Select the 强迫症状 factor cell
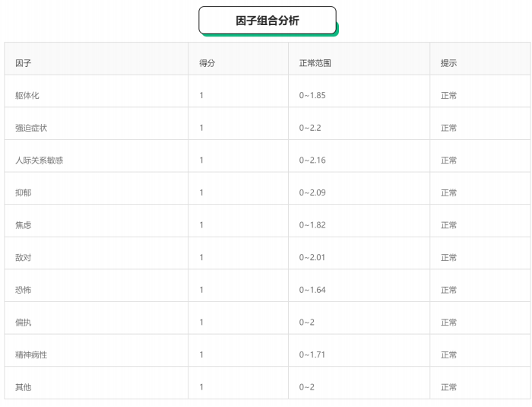This screenshot has height=407, width=532. click(31, 128)
